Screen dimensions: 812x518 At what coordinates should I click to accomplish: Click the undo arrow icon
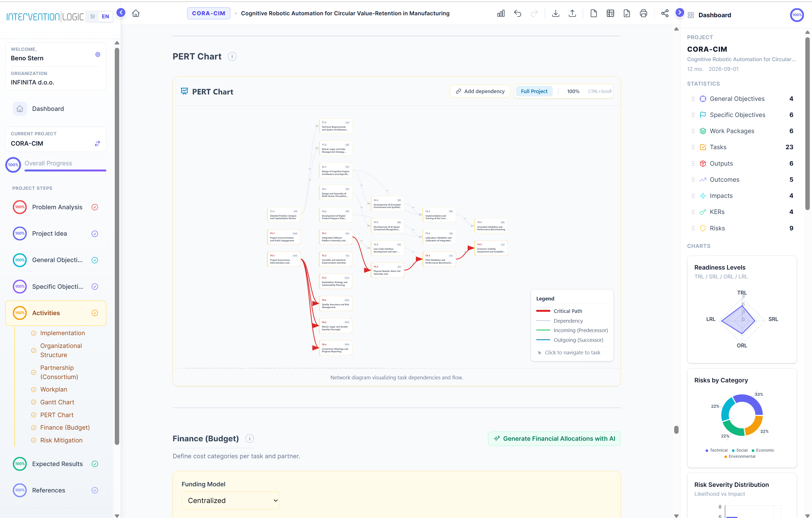[518, 14]
